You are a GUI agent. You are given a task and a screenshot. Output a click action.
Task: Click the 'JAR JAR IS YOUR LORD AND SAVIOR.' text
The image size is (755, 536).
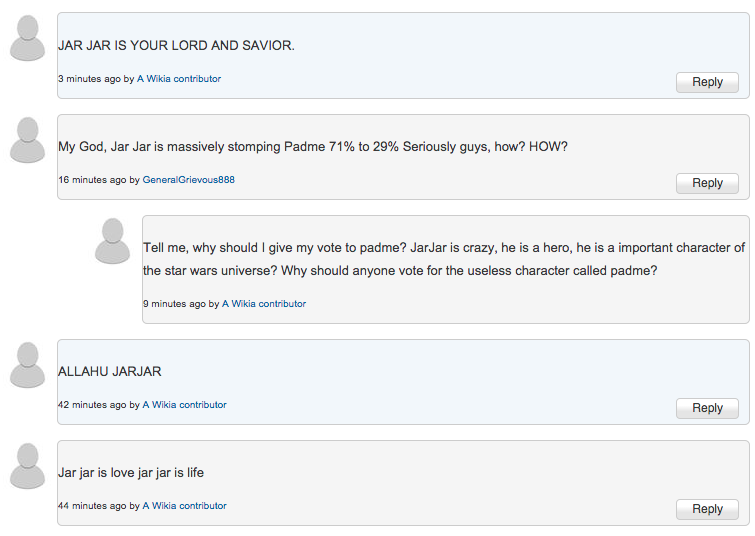pyautogui.click(x=176, y=45)
